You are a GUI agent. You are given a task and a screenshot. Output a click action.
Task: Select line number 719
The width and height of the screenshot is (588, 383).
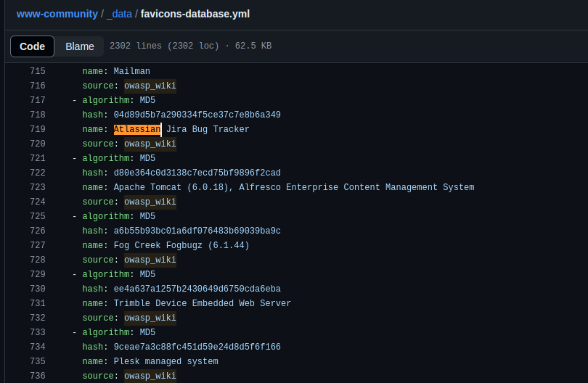click(x=38, y=129)
